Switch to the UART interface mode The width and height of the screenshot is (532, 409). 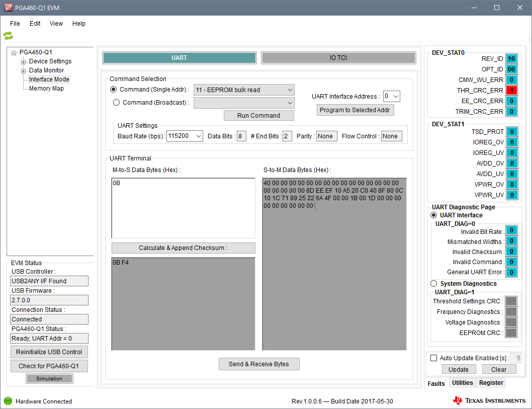tap(179, 58)
